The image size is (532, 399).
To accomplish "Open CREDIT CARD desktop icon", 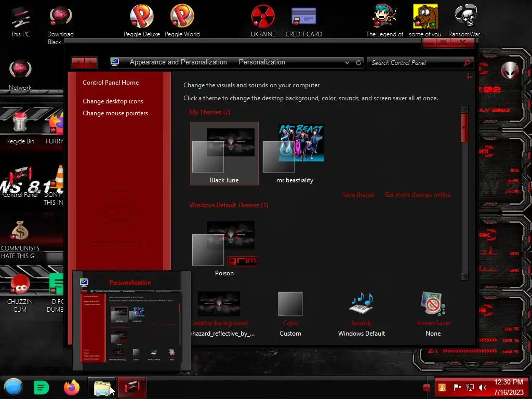I will click(x=303, y=20).
